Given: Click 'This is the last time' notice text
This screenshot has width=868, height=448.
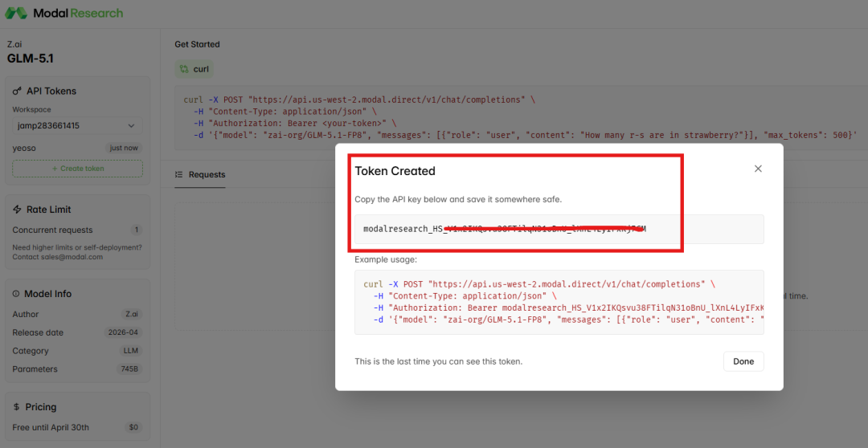Looking at the screenshot, I should coord(439,362).
